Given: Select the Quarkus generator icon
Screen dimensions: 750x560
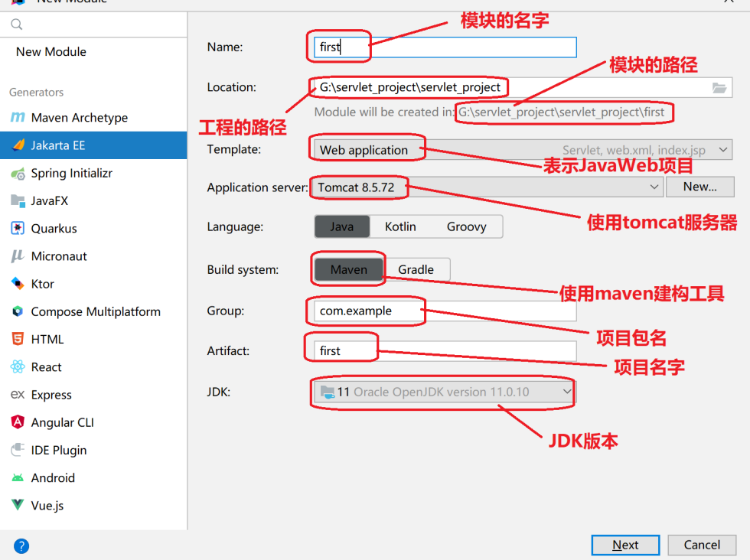Looking at the screenshot, I should [x=17, y=229].
